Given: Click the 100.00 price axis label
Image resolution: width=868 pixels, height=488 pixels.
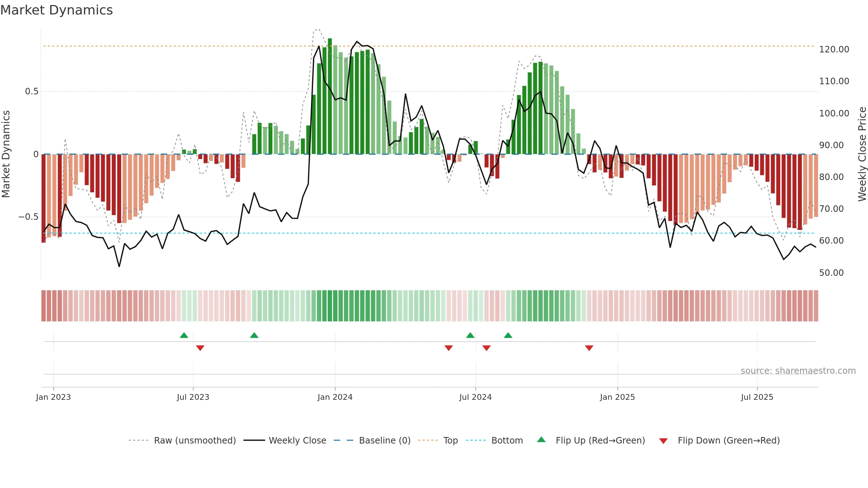Looking at the screenshot, I should point(834,113).
